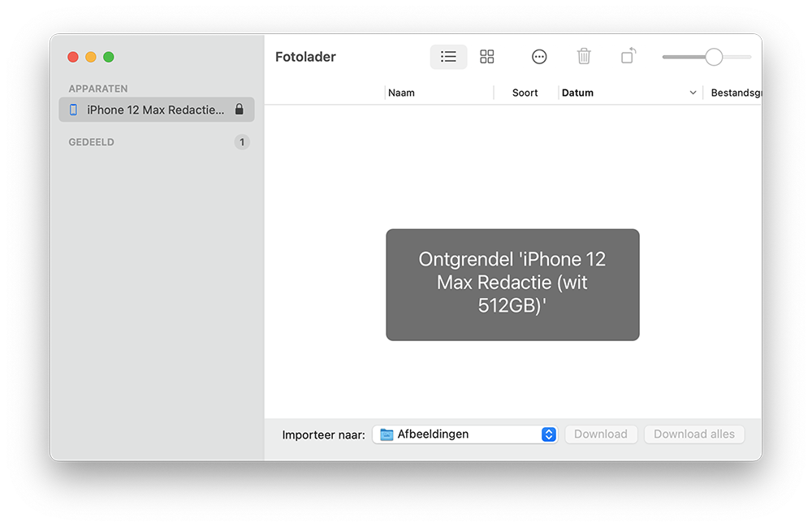Click the Fotolader window title
Screen dimensions: 812x527
click(x=305, y=56)
